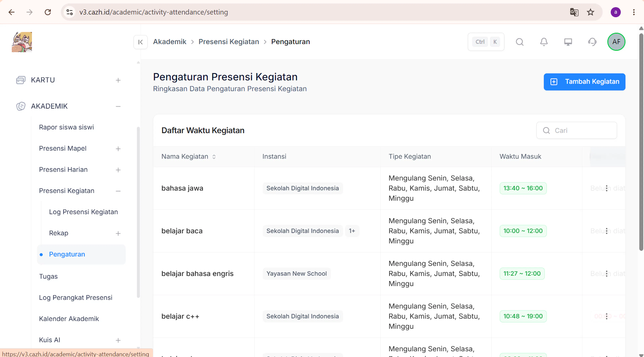The height and width of the screenshot is (357, 644).
Task: Click the Tipe Kegiatan column header
Action: click(410, 156)
